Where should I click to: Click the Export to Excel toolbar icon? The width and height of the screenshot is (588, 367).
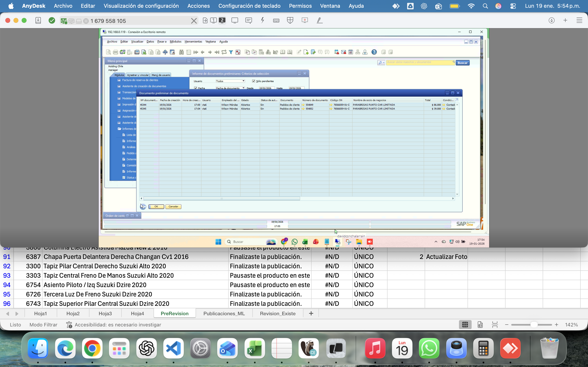coord(144,52)
